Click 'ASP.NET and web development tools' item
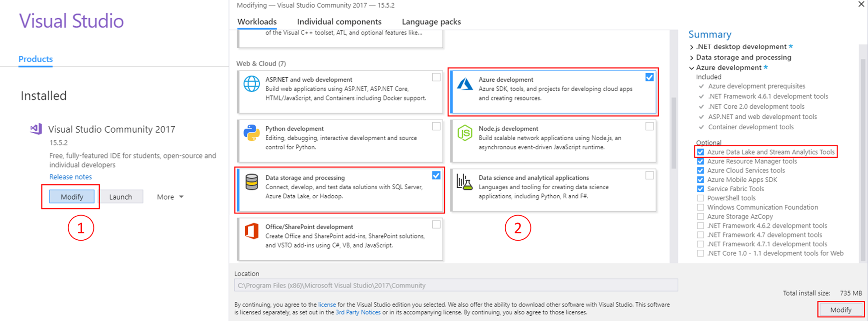The width and height of the screenshot is (868, 321). pos(762,117)
